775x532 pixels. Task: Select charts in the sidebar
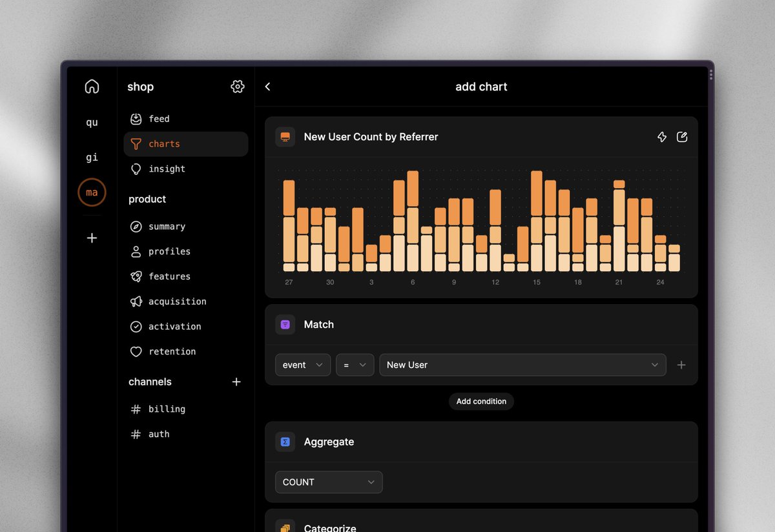coord(186,144)
